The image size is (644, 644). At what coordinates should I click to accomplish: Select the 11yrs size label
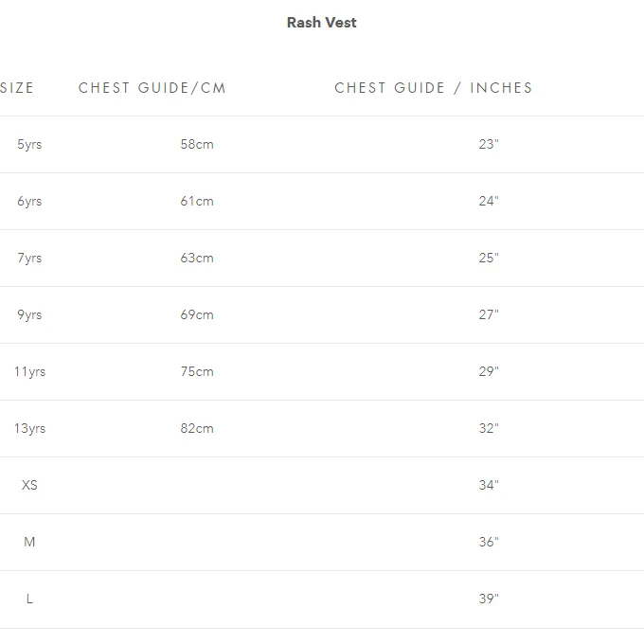[30, 371]
